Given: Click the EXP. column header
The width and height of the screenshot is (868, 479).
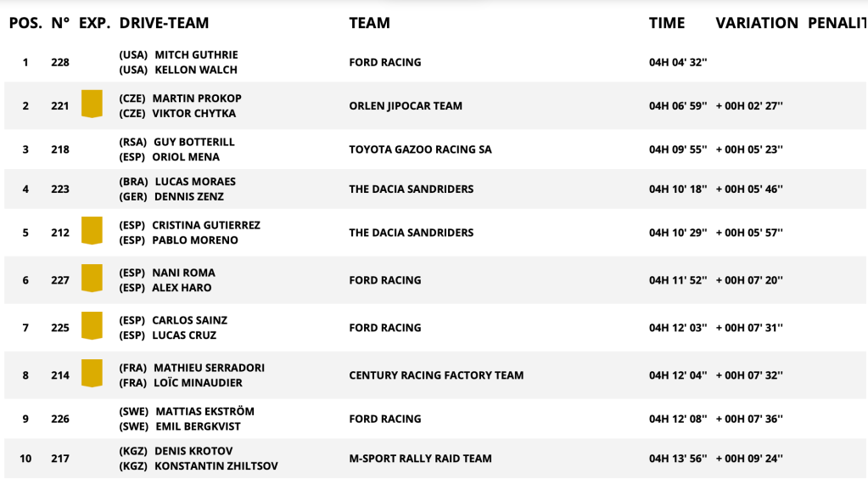Looking at the screenshot, I should pos(95,23).
